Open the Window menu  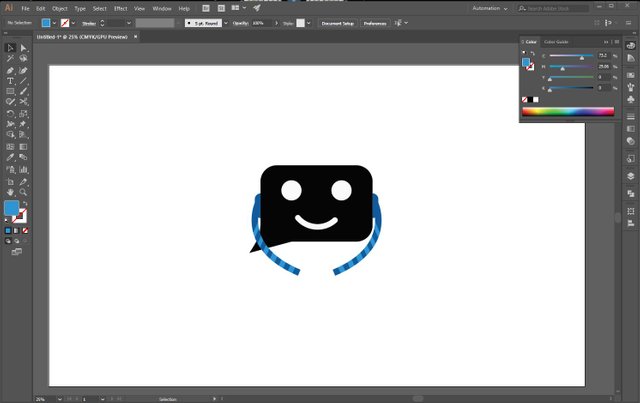coord(162,8)
